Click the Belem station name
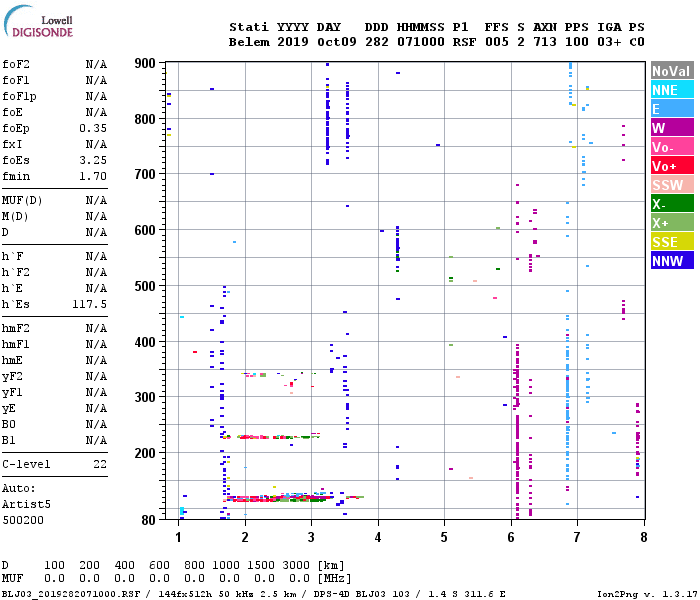Screen dimensions: 700x600 tap(249, 42)
